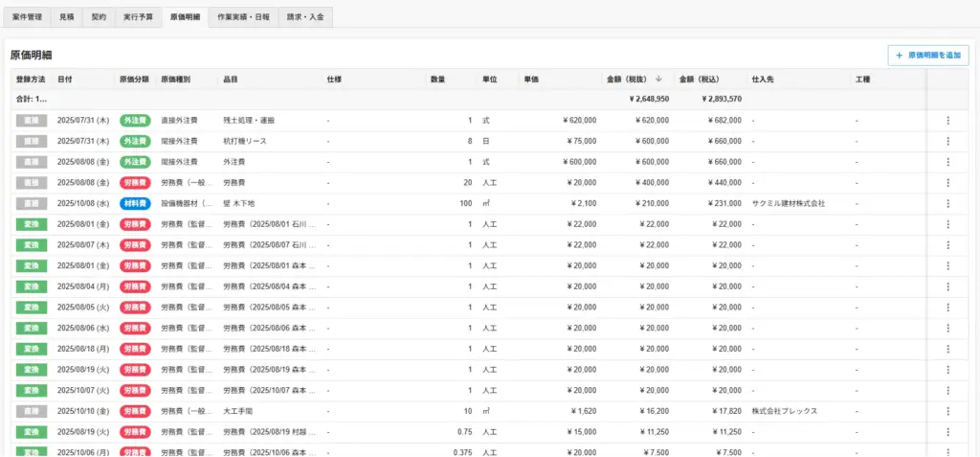
Task: Click the ¥682,000 tax-included amount
Action: pyautogui.click(x=725, y=120)
